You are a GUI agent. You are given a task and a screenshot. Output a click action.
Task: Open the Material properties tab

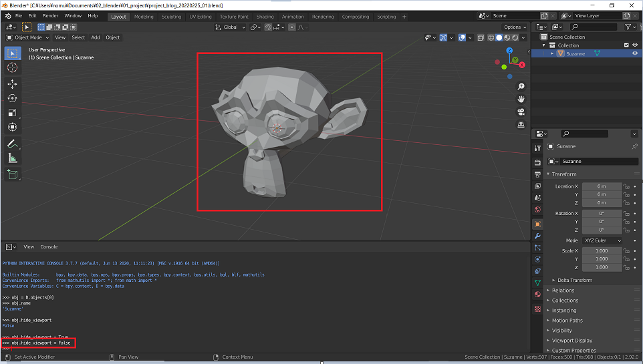click(x=537, y=295)
